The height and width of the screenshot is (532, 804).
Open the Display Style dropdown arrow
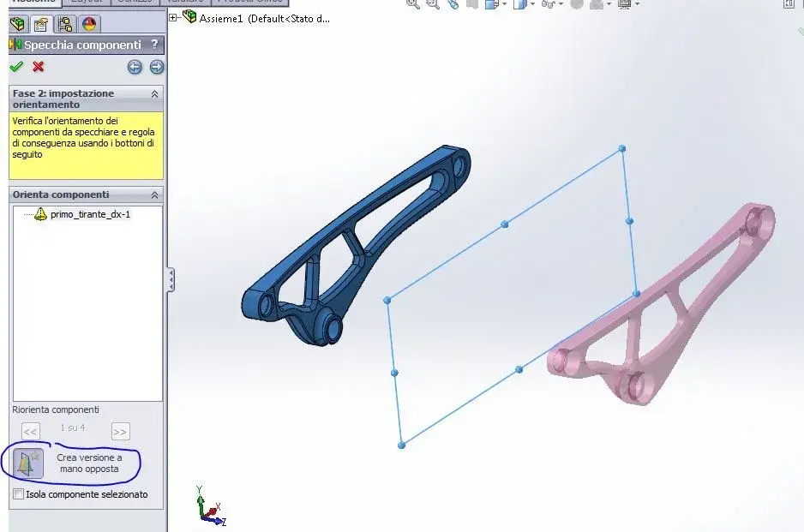tap(532, 4)
